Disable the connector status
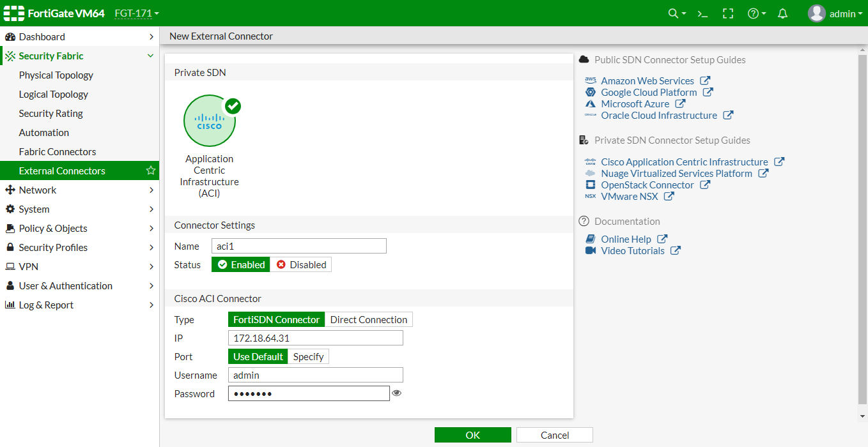Viewport: 868px width, 447px height. coord(300,264)
